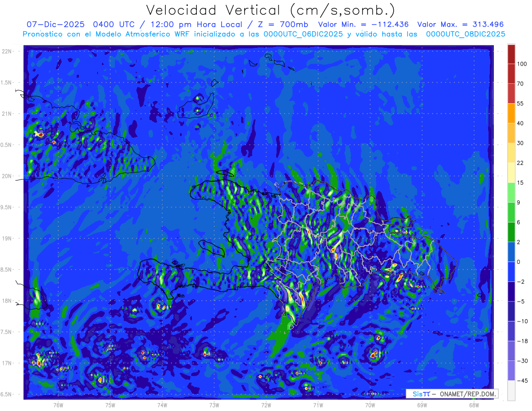Select the yellow colorbar segment between 22 and 30
532x411 pixels.
pos(511,153)
